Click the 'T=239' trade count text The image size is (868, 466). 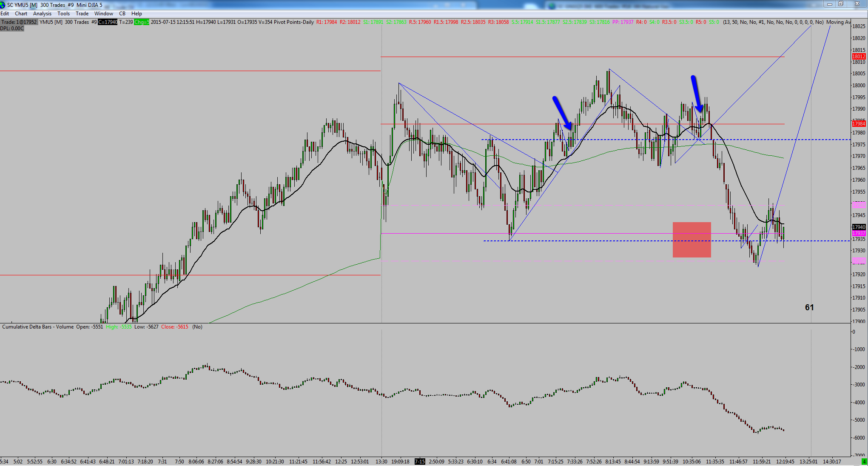126,22
